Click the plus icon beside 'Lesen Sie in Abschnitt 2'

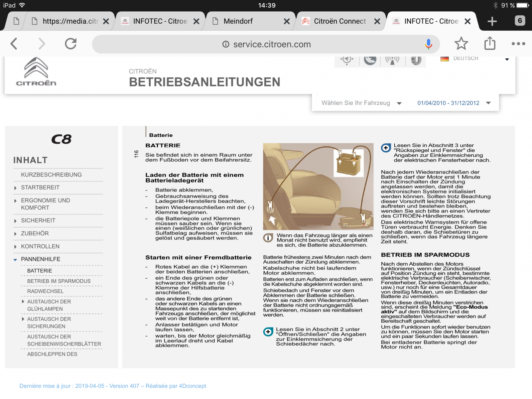pos(268,332)
